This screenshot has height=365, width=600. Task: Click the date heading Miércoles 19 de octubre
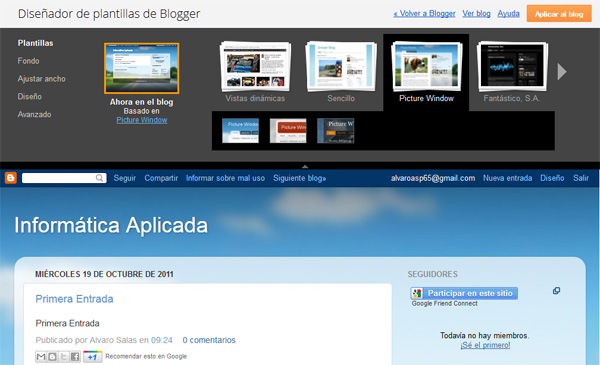click(104, 274)
